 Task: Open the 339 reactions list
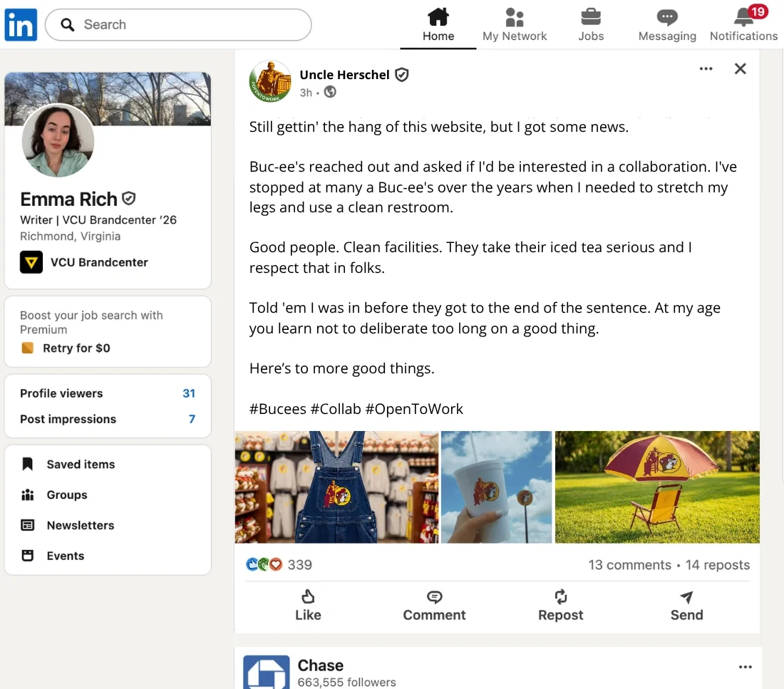pyautogui.click(x=299, y=564)
